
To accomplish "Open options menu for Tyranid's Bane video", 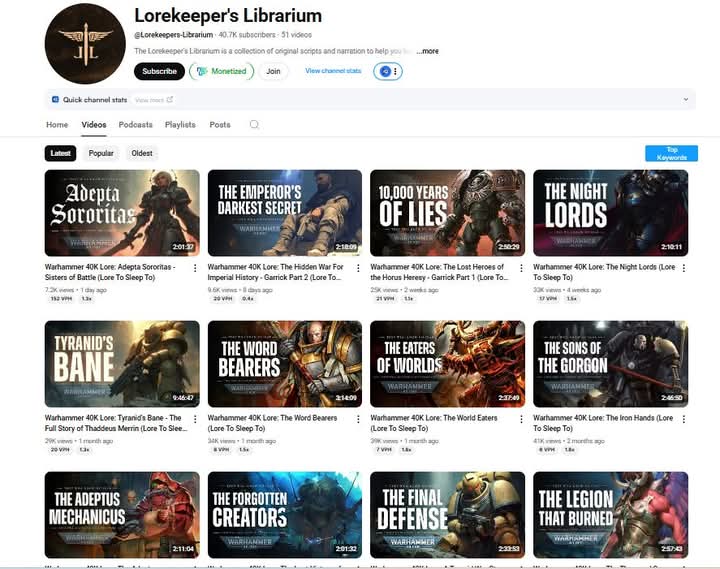I will click(195, 419).
